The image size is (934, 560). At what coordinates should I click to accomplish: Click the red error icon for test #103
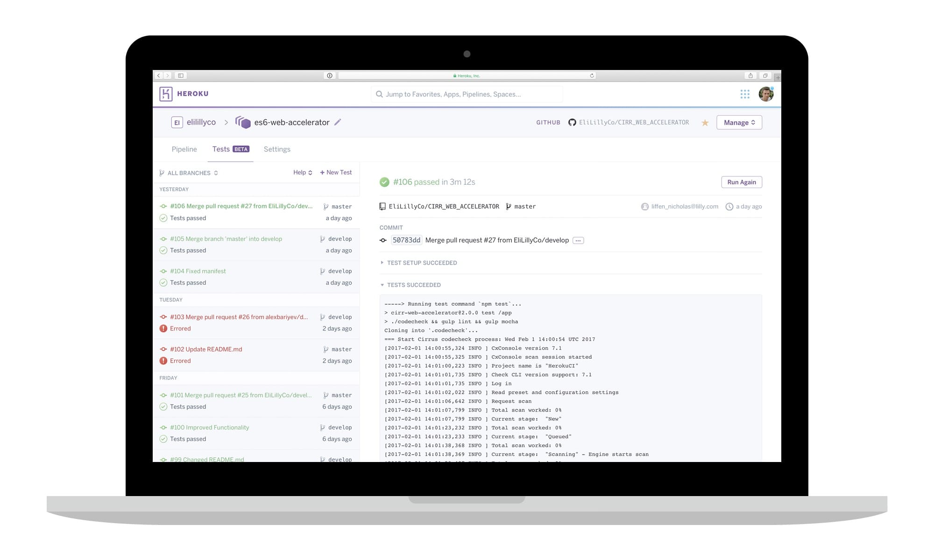click(x=163, y=329)
